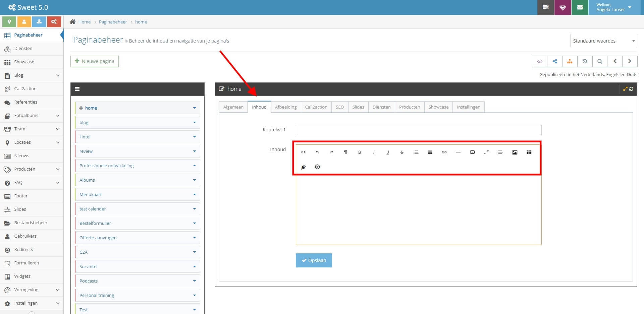Click the red gears shortcut button
644x314 pixels.
point(54,22)
